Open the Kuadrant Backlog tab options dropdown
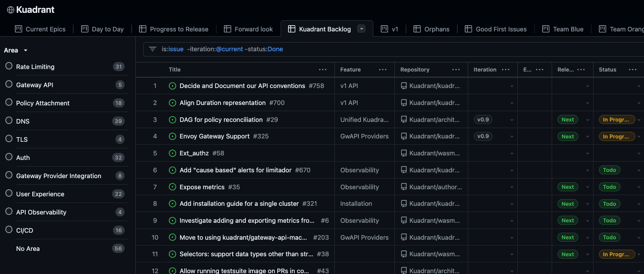Screen dimensions: 644x274 click(x=361, y=29)
